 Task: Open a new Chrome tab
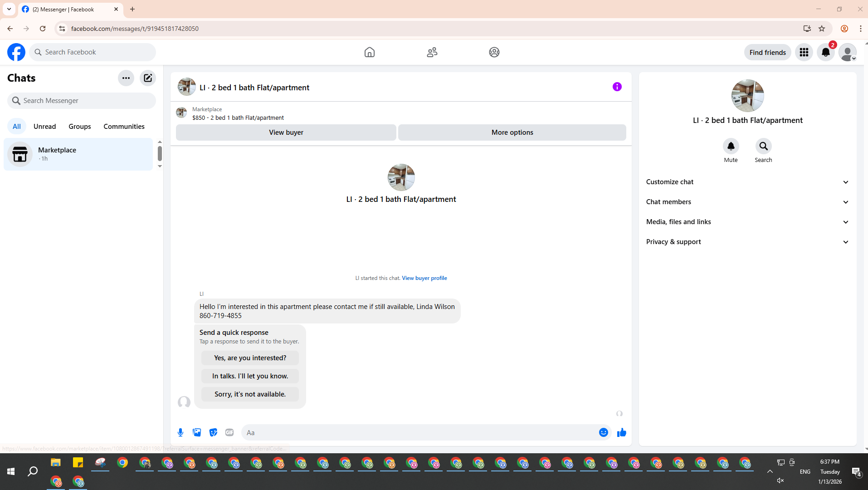click(132, 9)
